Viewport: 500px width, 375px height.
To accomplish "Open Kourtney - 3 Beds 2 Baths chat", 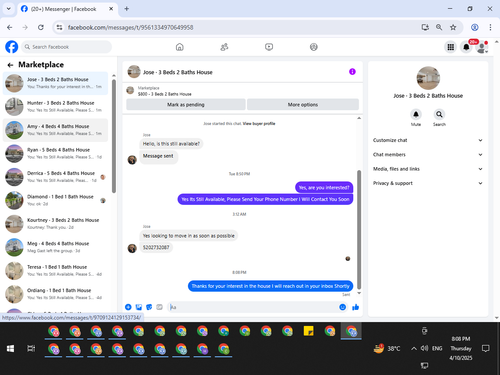I will click(x=56, y=224).
